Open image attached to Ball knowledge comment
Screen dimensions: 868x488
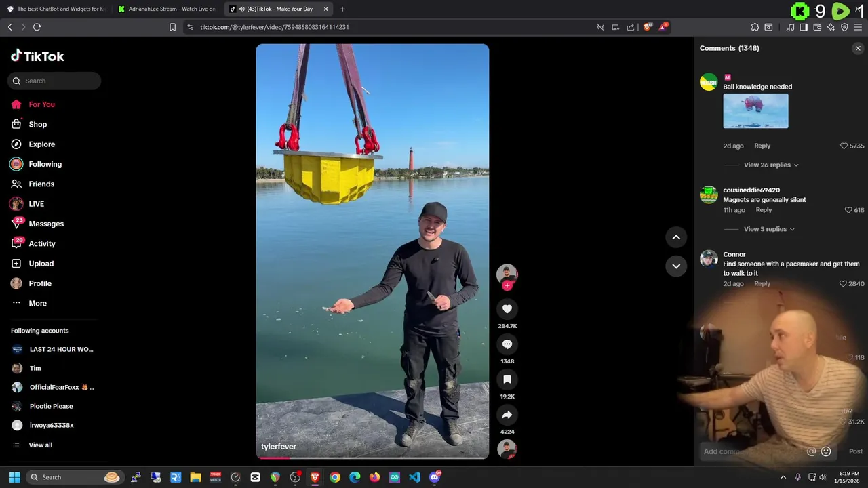tap(755, 110)
